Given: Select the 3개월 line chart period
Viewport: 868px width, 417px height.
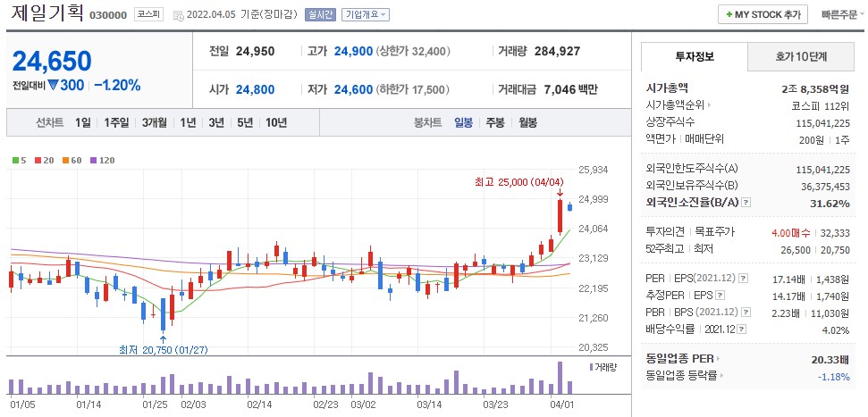Looking at the screenshot, I should [154, 122].
